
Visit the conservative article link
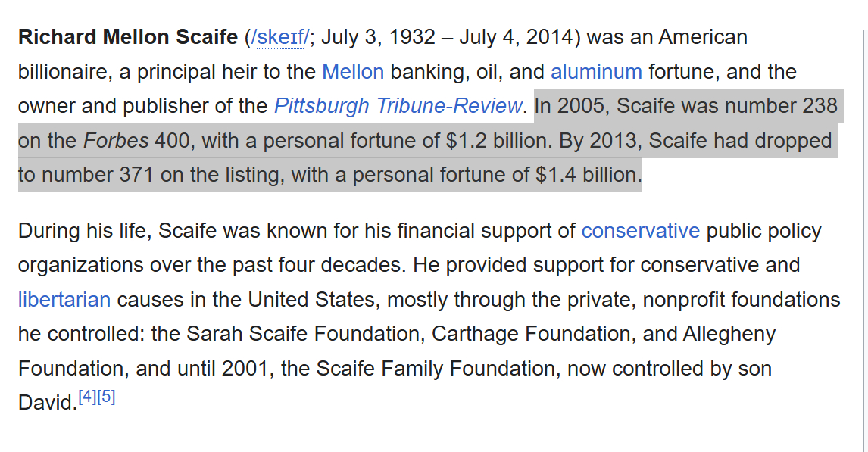click(x=640, y=231)
